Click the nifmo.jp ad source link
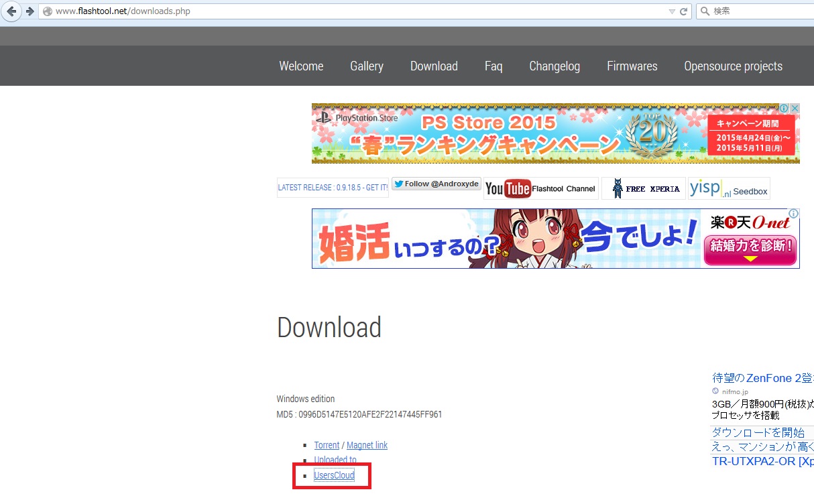814x504 pixels. 734,391
